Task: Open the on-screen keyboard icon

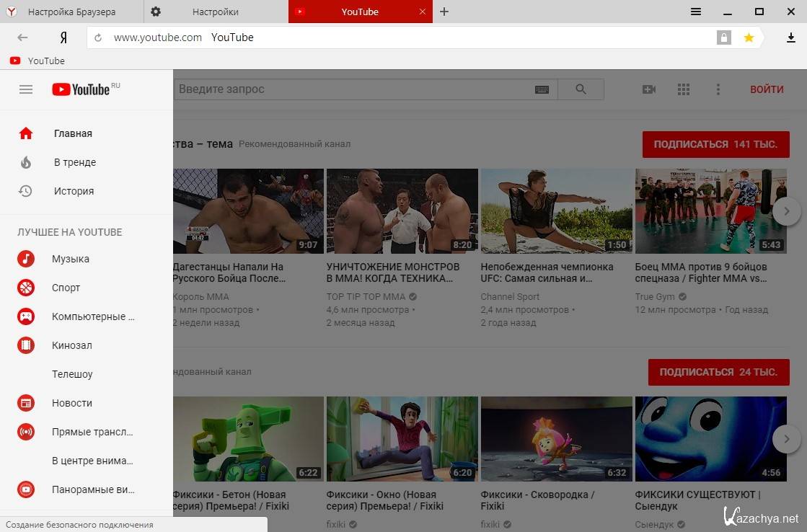Action: [542, 89]
